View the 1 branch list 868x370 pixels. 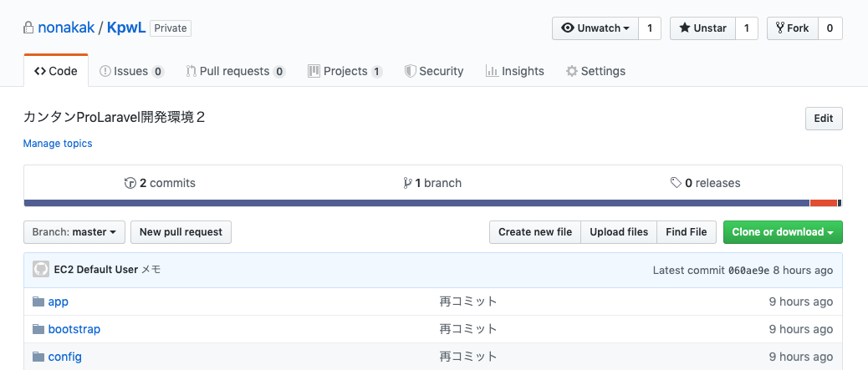tap(432, 183)
